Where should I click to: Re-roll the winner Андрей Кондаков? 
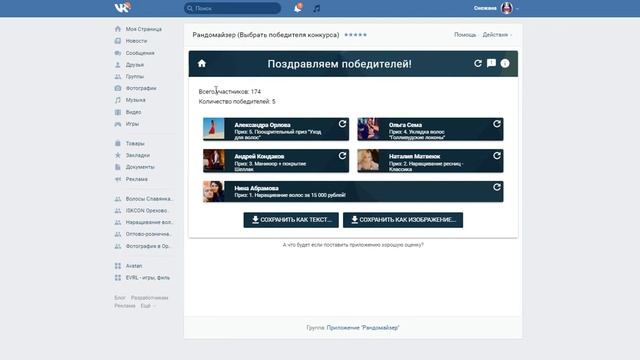(x=342, y=156)
